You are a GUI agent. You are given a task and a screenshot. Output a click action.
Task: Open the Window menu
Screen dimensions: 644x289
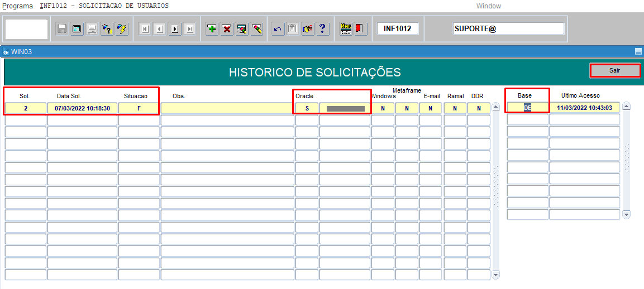488,6
